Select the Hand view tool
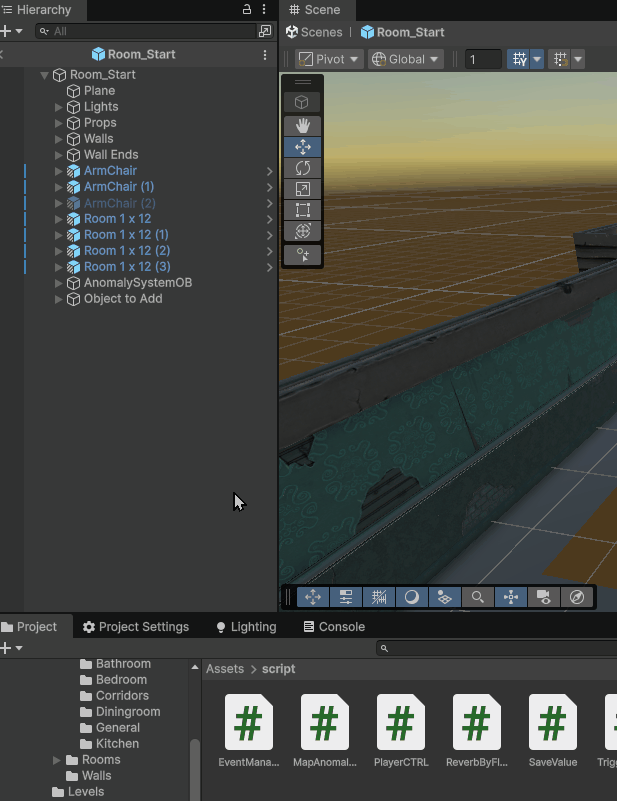This screenshot has width=617, height=801. [x=302, y=125]
